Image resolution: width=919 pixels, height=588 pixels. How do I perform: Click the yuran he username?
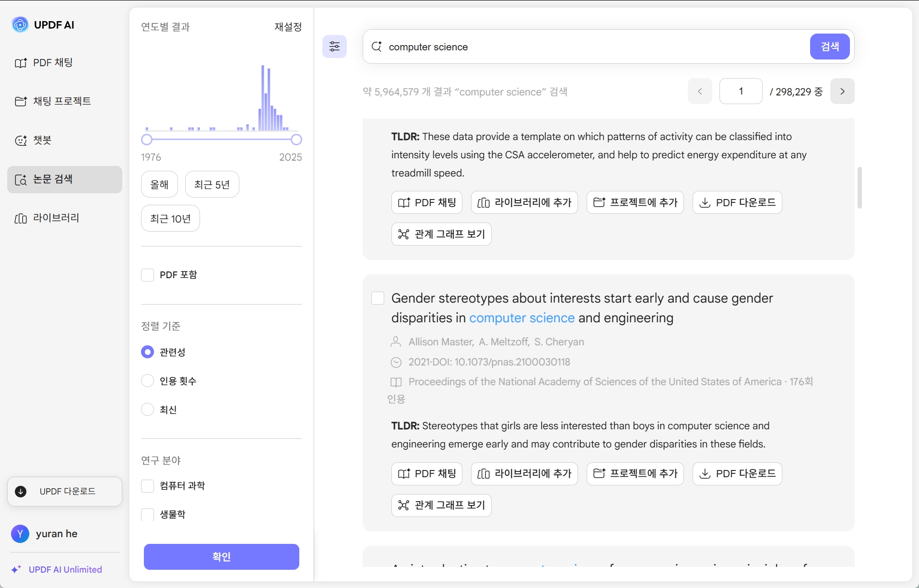[57, 534]
